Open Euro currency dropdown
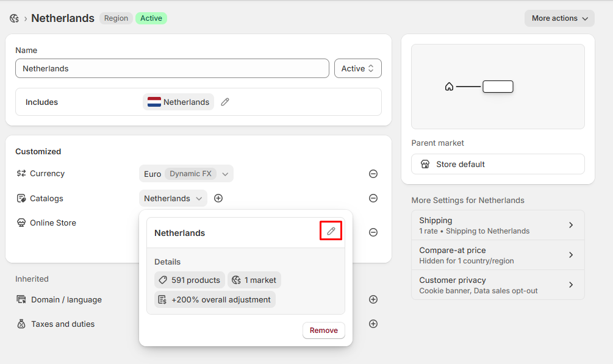 click(186, 174)
